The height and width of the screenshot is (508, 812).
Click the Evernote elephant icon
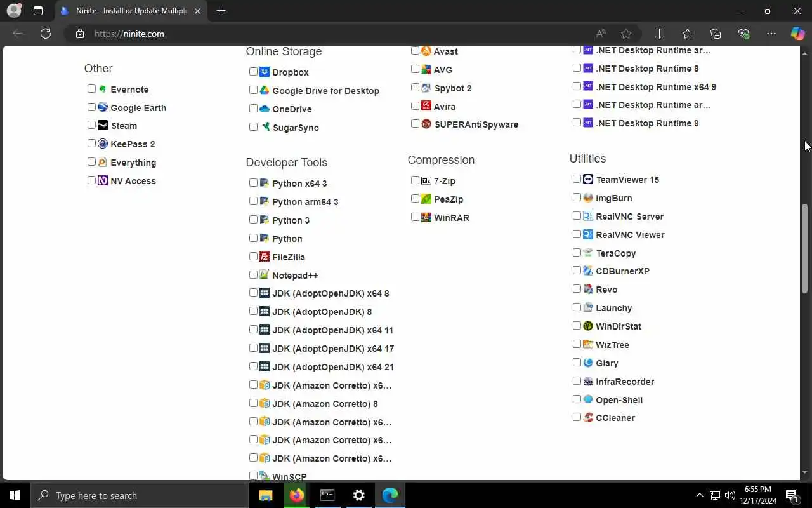tap(103, 90)
